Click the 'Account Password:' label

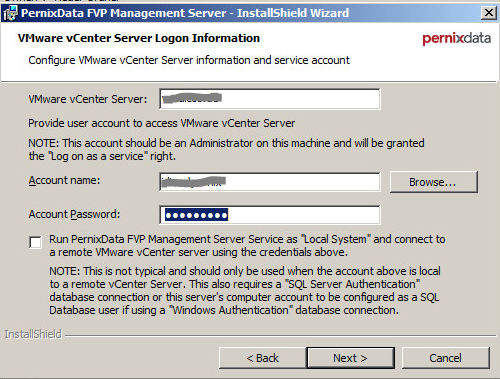click(74, 214)
